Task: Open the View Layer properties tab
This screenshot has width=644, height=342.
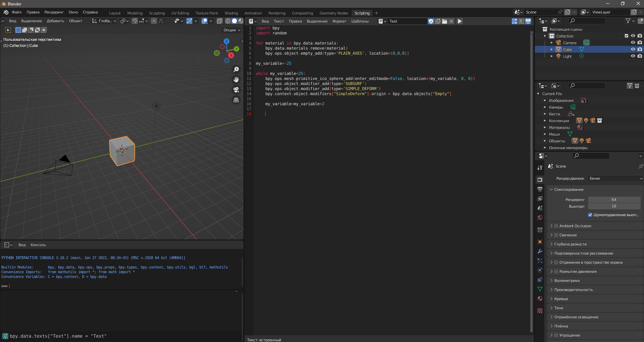Action: pos(540,199)
